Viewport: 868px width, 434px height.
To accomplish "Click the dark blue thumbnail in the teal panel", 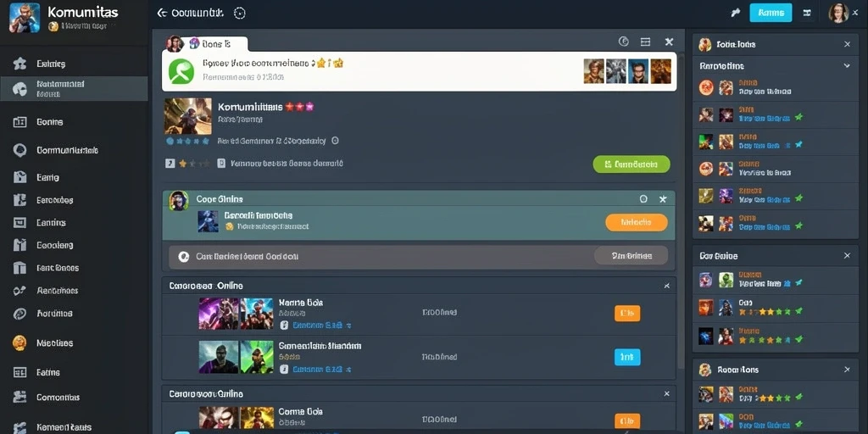I will click(209, 220).
